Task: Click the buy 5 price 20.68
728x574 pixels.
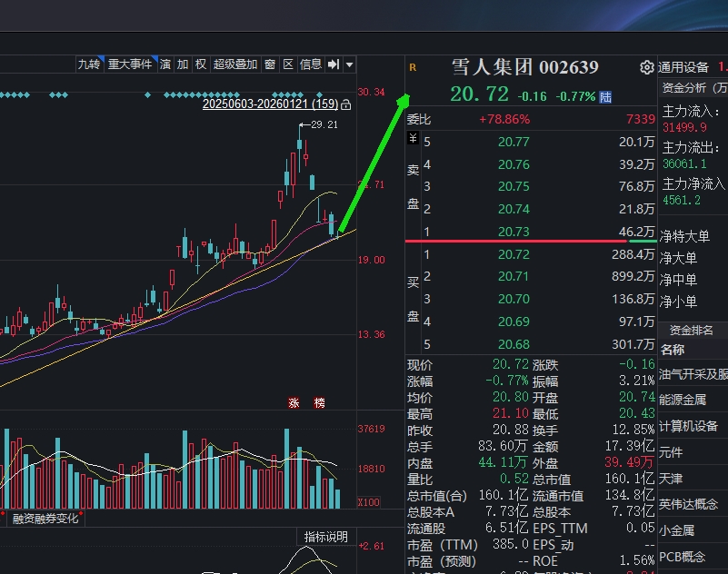Action: point(514,344)
